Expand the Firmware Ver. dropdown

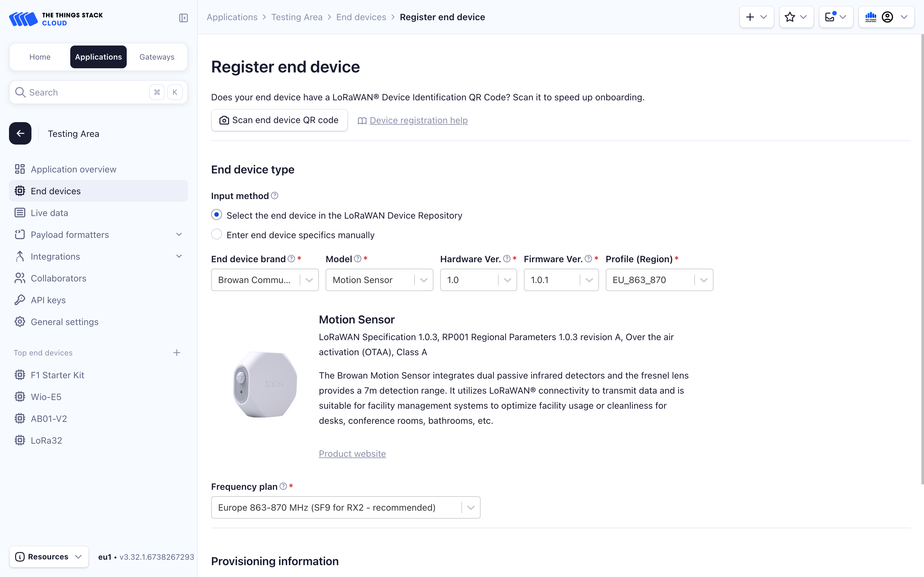click(x=589, y=279)
